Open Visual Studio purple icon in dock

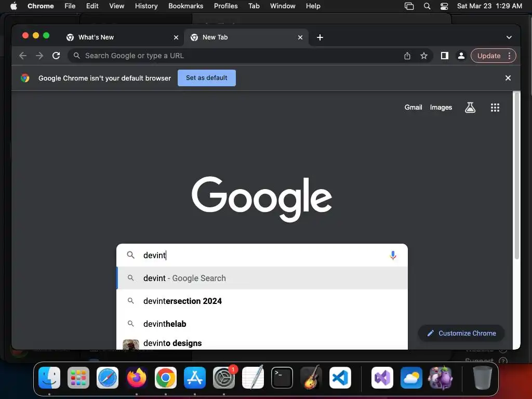click(x=382, y=378)
